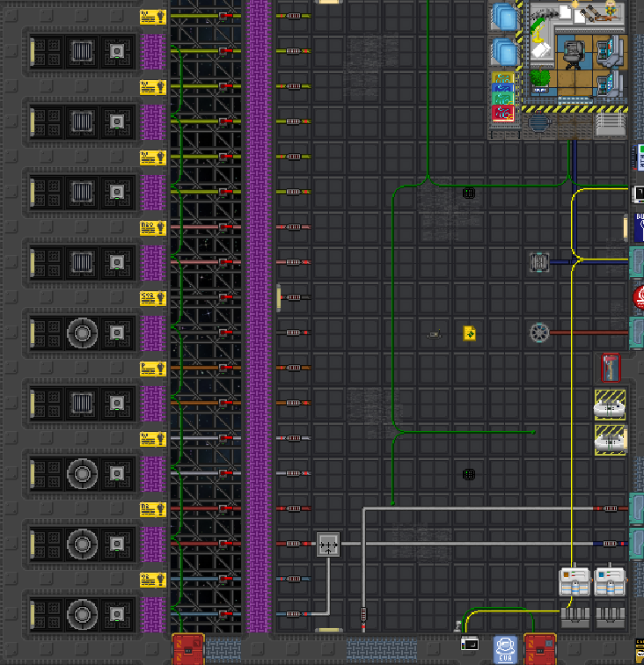Viewport: 644px width, 665px height.
Task: Use the computer console right of the office chair
Action: click(609, 52)
